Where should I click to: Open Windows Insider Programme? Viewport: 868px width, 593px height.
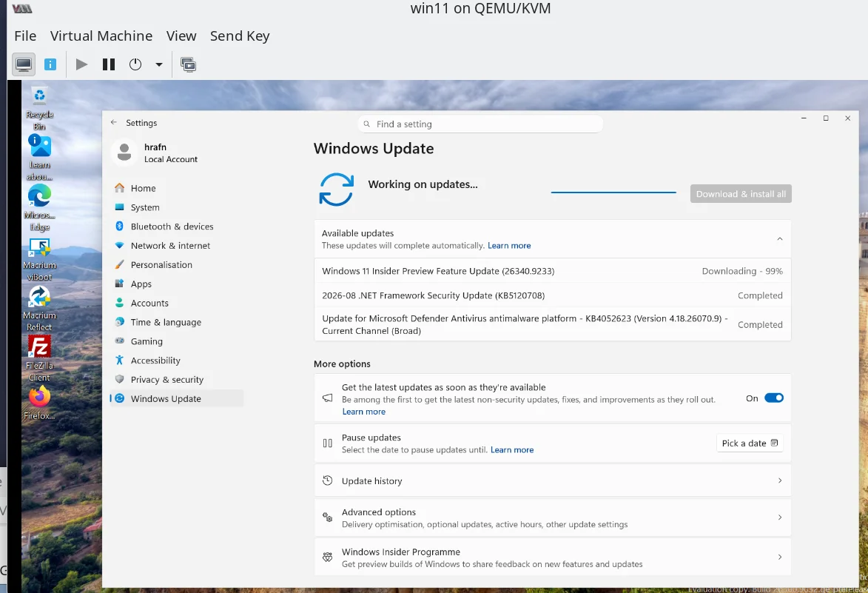(553, 557)
